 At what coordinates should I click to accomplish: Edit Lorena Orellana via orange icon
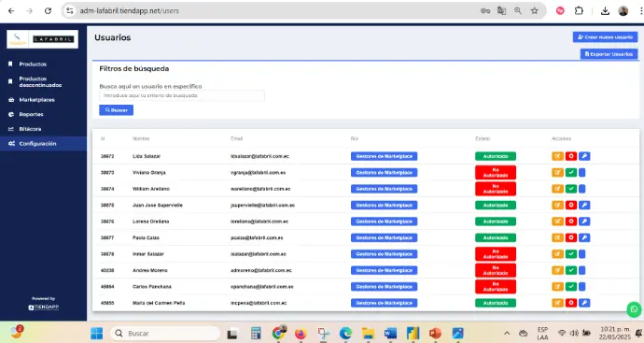[x=557, y=222]
